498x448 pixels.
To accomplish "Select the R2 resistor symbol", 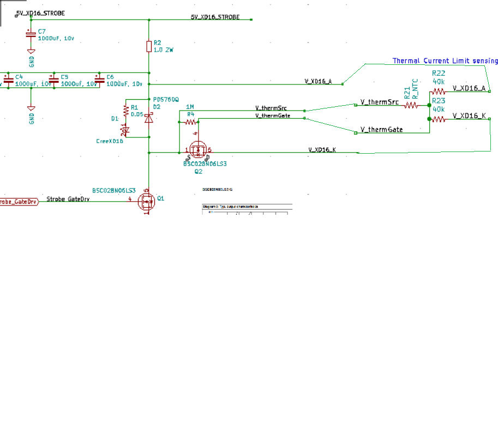I will pyautogui.click(x=149, y=46).
